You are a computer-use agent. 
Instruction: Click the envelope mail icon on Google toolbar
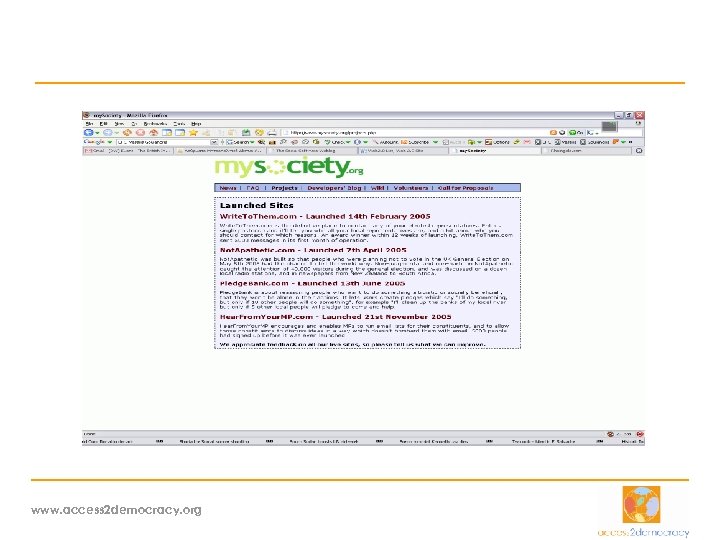(x=527, y=142)
